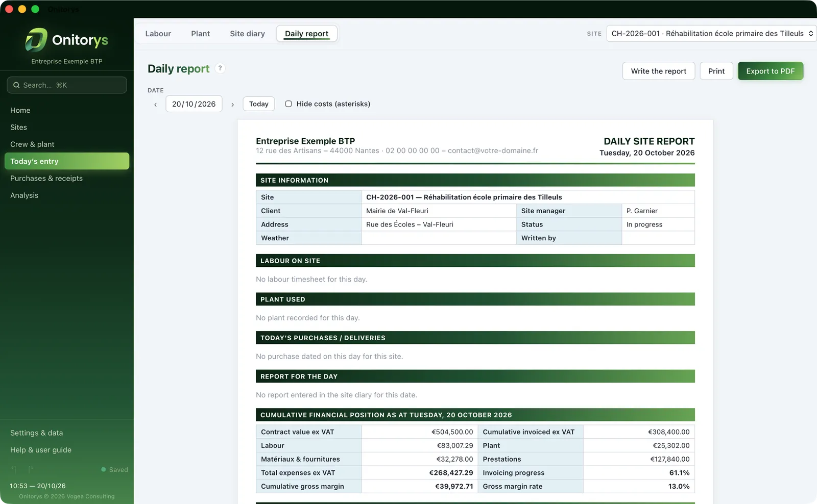The width and height of the screenshot is (817, 504).
Task: Open Home in the sidebar
Action: point(67,110)
